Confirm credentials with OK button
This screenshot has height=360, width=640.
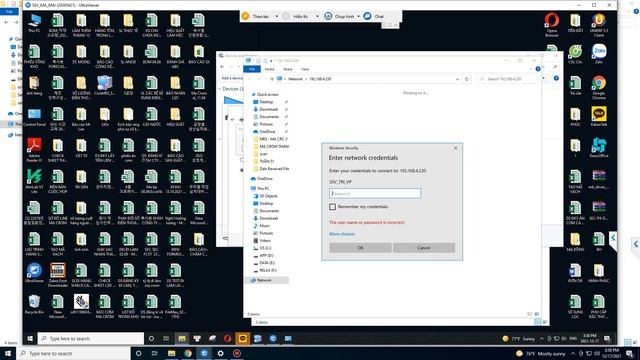click(x=360, y=248)
